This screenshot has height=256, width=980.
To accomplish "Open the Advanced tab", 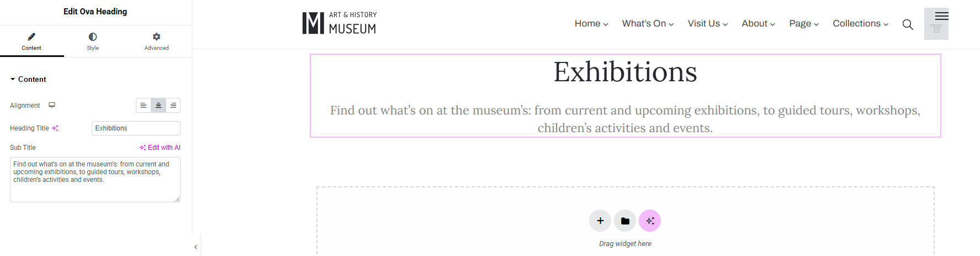I will coord(157,41).
